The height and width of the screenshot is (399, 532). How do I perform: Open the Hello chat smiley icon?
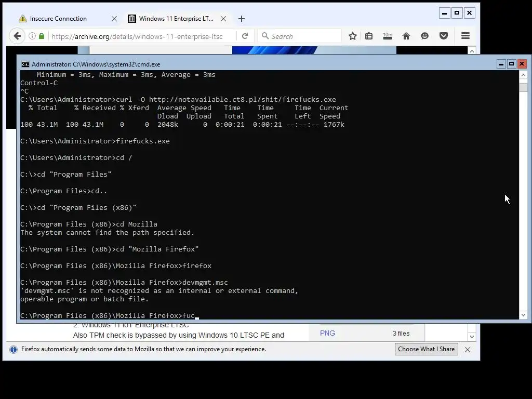point(424,36)
